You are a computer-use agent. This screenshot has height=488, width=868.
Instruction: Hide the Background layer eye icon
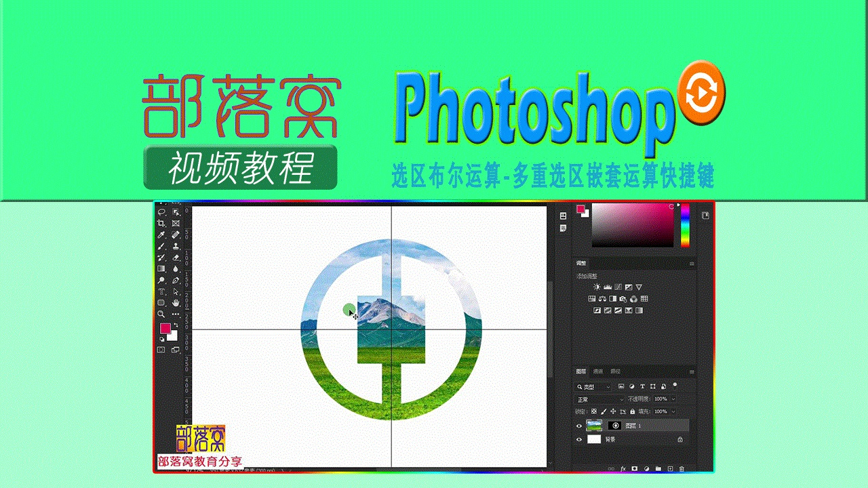tap(579, 439)
